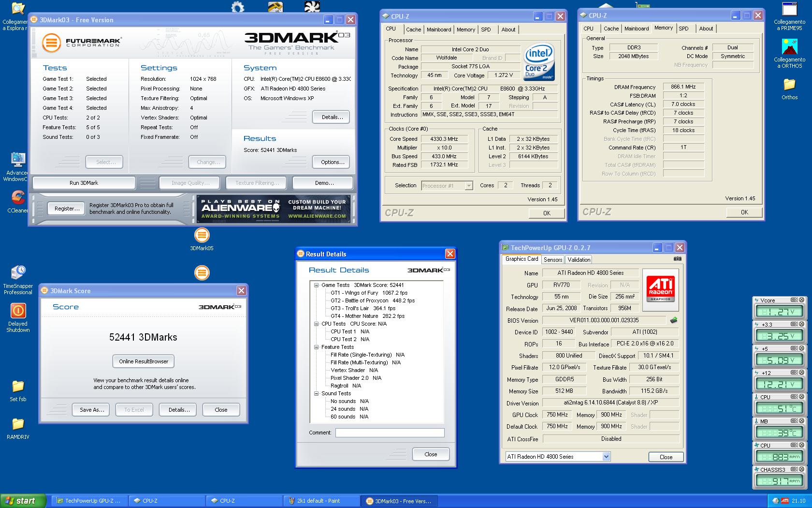Switch to the Sensors tab in GPU-Z
Viewport: 812px width, 508px height.
click(553, 260)
